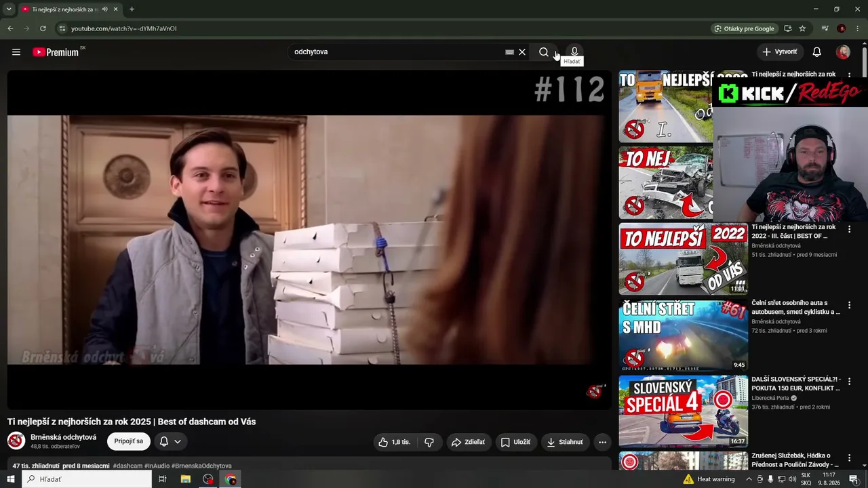Open the account avatar menu
This screenshot has height=488, width=868.
[843, 52]
